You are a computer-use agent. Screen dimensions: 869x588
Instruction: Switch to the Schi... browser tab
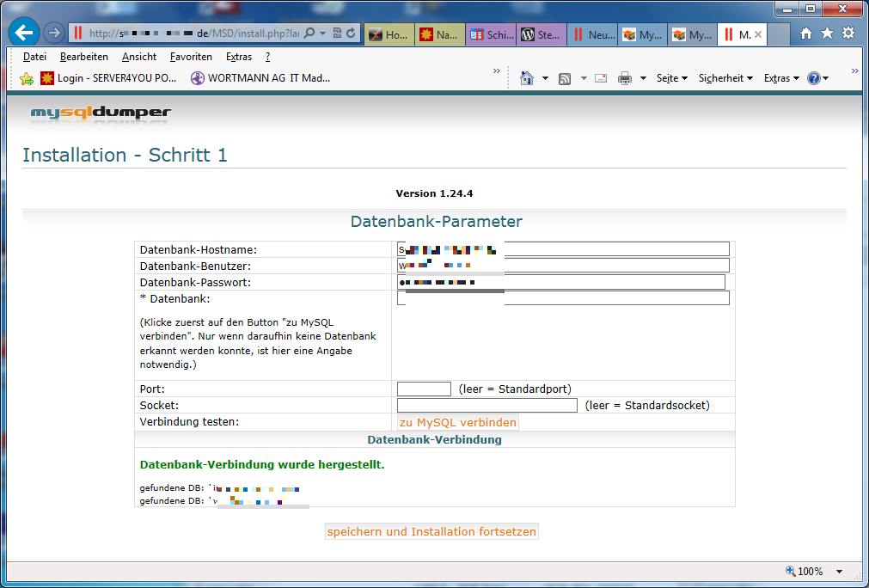(491, 35)
